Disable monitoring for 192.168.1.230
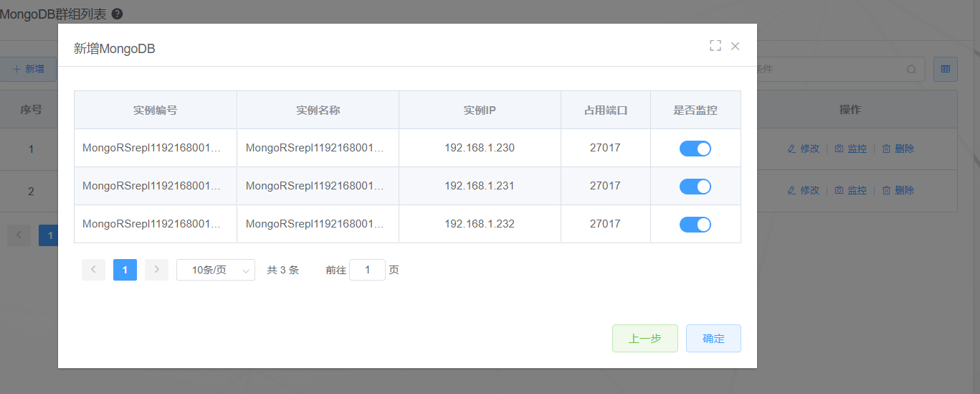 (695, 149)
